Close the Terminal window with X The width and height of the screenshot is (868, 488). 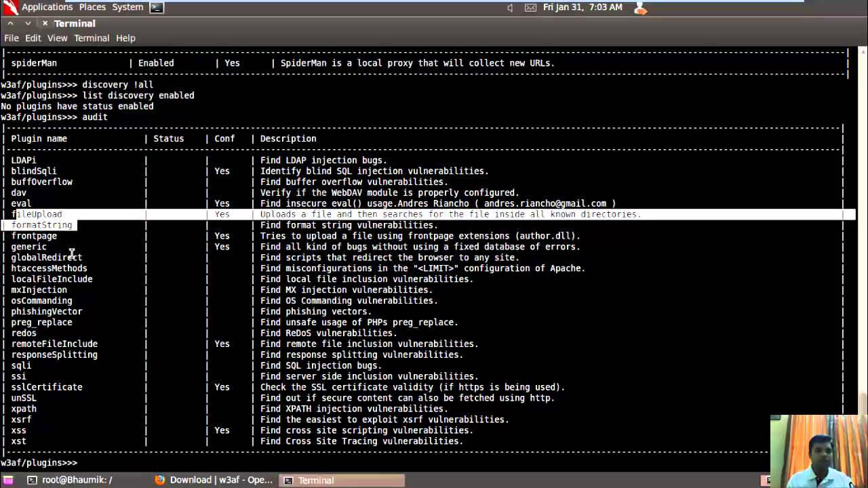tap(45, 23)
